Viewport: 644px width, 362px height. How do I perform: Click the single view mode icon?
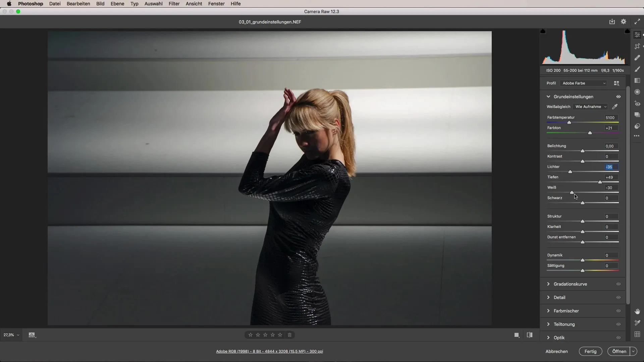click(517, 335)
